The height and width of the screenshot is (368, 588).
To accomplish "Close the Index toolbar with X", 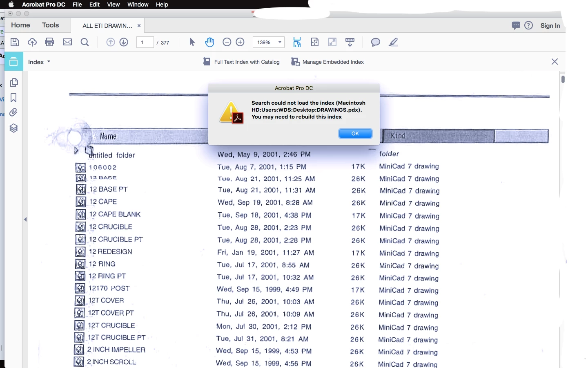I will pos(555,62).
